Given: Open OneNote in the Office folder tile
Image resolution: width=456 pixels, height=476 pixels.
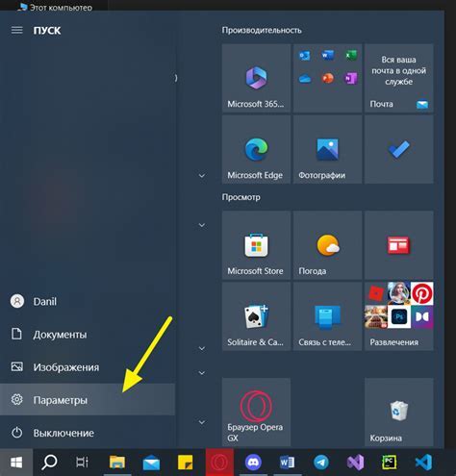Looking at the screenshot, I should click(x=350, y=78).
